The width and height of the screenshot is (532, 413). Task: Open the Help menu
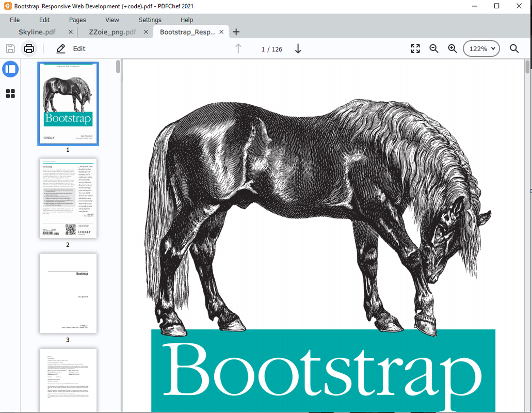187,20
